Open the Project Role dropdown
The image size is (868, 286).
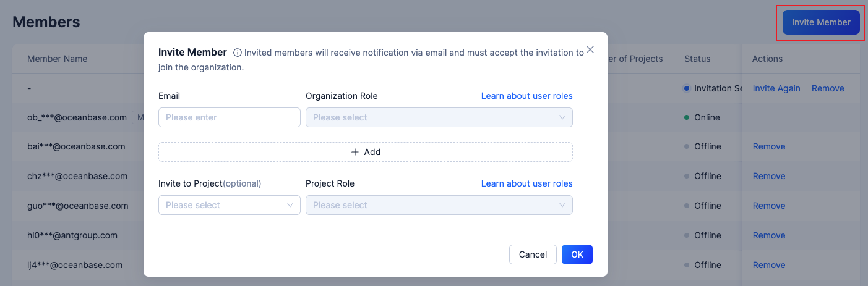(439, 205)
